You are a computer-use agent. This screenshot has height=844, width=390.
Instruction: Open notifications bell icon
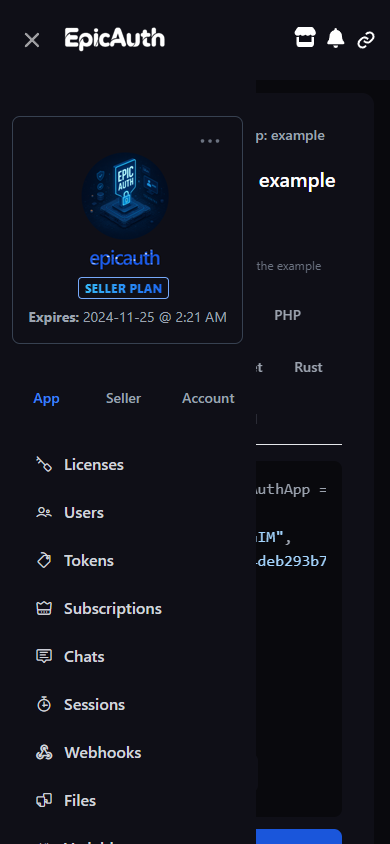click(336, 38)
